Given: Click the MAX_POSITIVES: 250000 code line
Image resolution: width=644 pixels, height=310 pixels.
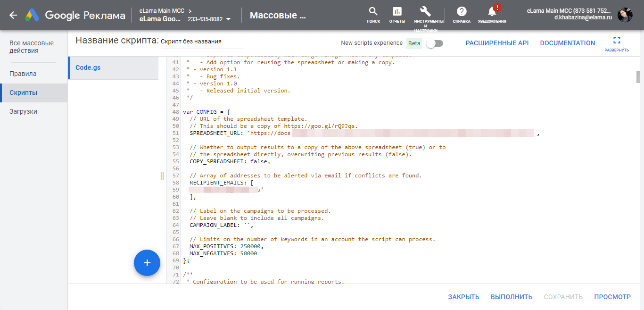Looking at the screenshot, I should (x=227, y=246).
